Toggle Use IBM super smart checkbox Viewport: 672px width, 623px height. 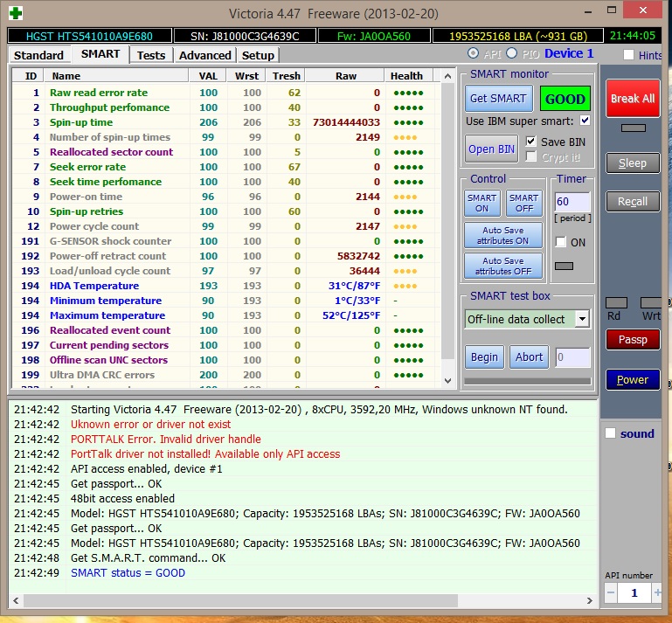point(585,121)
